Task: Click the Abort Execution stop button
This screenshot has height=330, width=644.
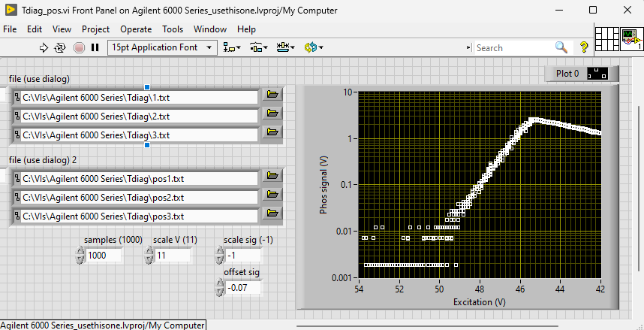Action: point(79,47)
